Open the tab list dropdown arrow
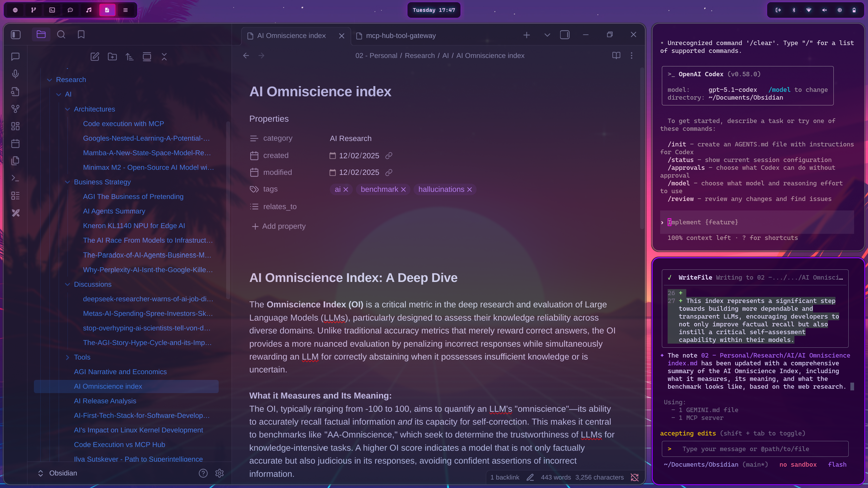 tap(547, 35)
